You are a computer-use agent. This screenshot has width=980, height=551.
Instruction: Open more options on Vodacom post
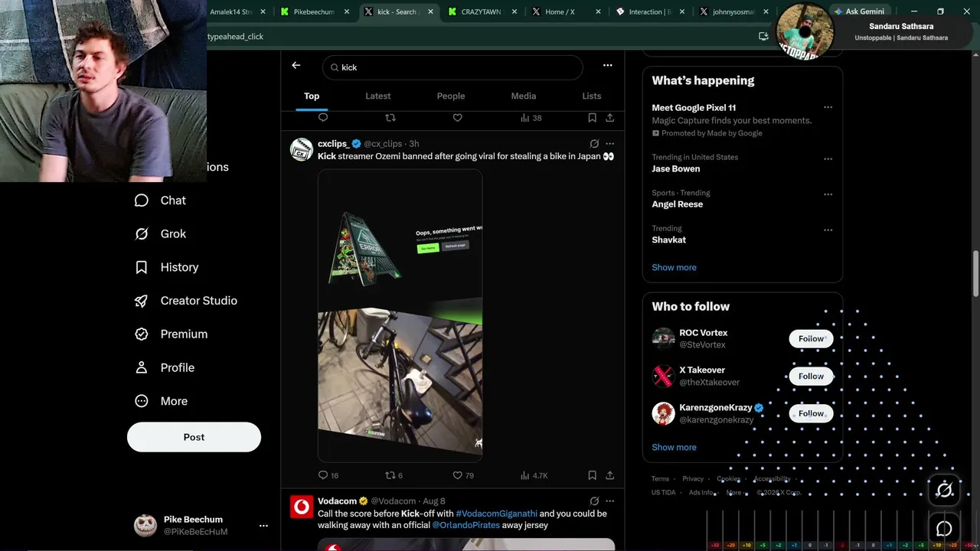(609, 501)
